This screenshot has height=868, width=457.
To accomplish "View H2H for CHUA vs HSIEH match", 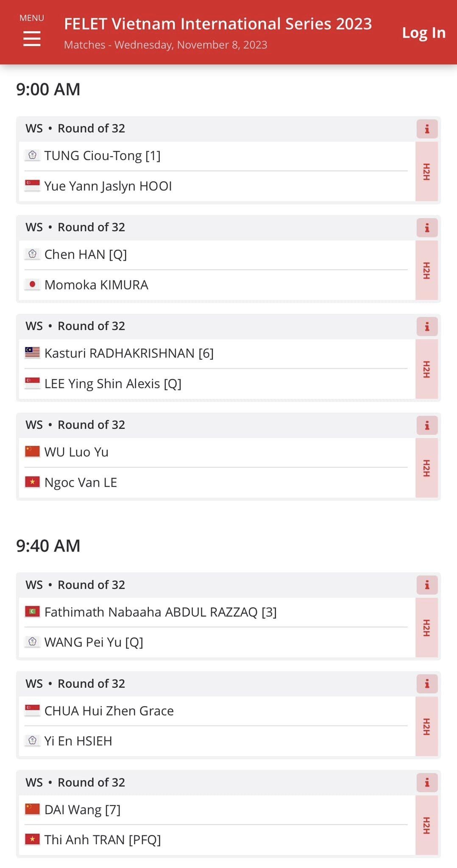I will coord(426,726).
